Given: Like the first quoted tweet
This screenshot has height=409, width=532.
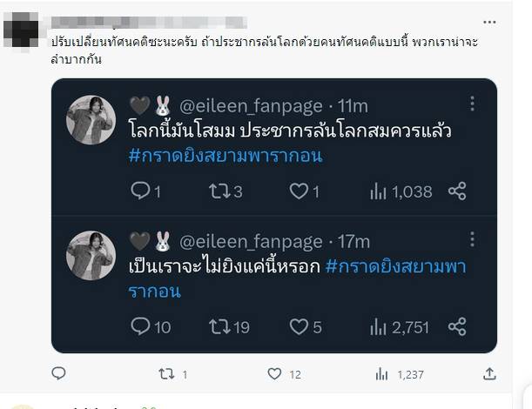Looking at the screenshot, I should coord(299,191).
